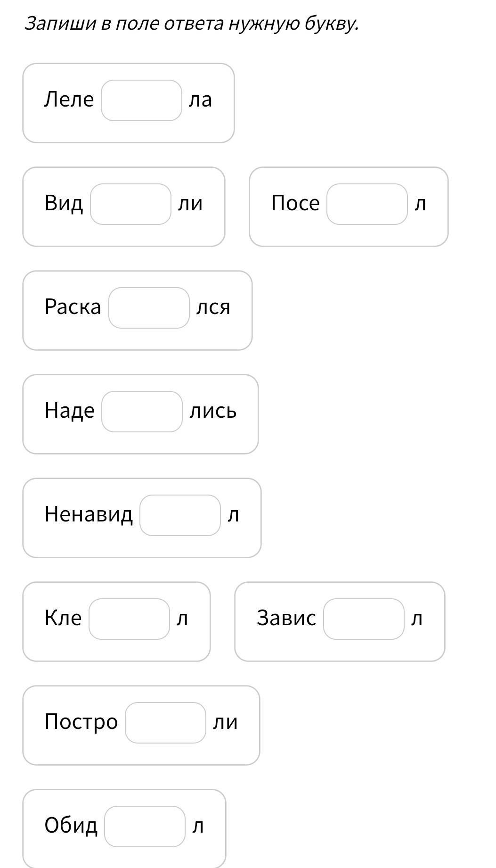Focus the input box in "Постро…ли"

click(165, 723)
